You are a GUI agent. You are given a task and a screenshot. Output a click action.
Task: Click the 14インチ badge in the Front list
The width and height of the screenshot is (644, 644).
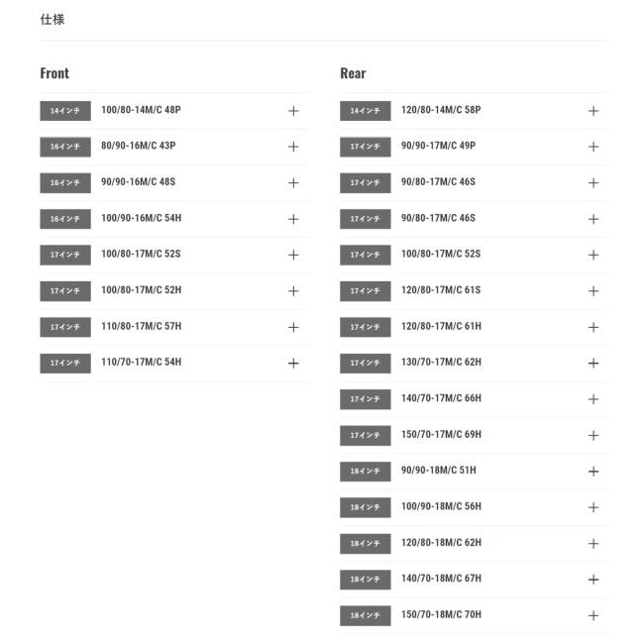65,111
